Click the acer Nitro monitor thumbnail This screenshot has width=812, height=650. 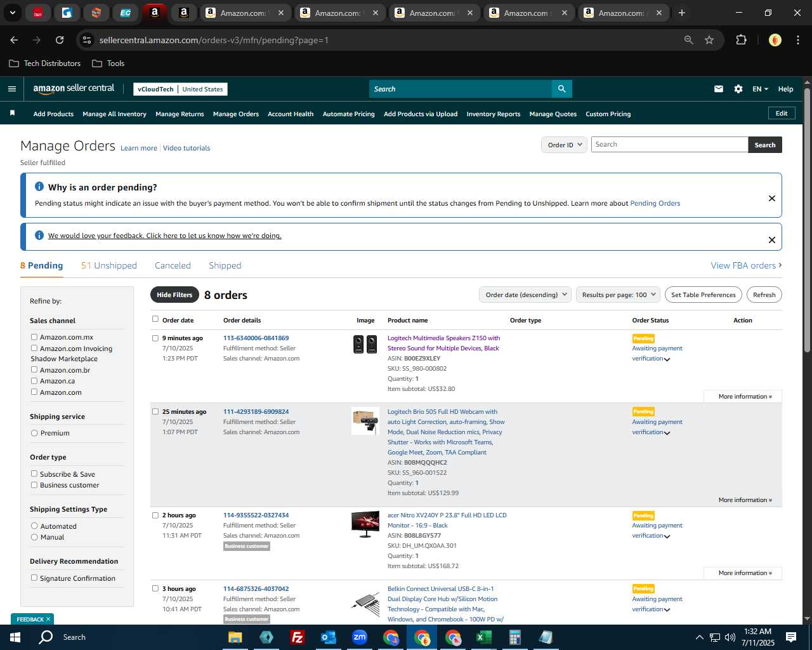365,524
